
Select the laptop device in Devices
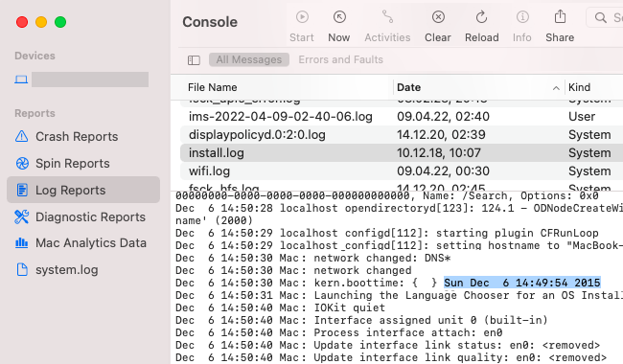(x=81, y=80)
